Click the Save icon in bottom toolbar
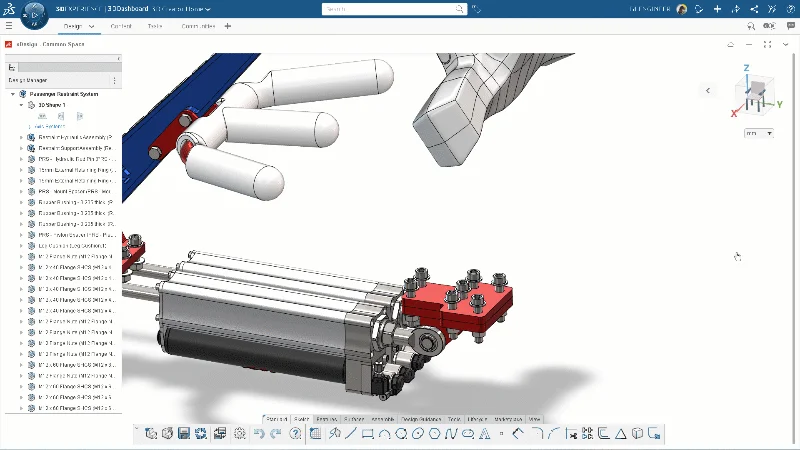The height and width of the screenshot is (450, 800). pyautogui.click(x=184, y=434)
